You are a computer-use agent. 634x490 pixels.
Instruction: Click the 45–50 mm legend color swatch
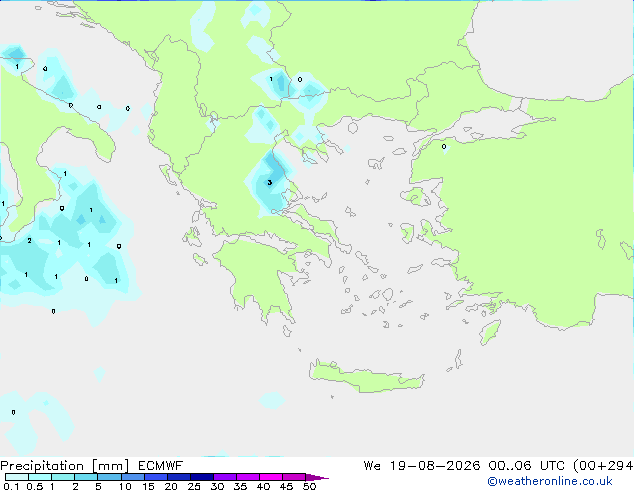point(294,477)
